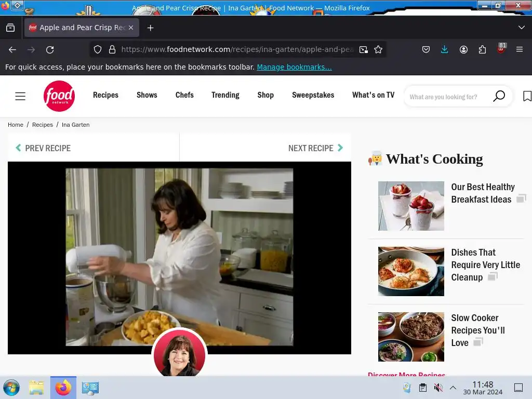Click the Food Network logo
532x399 pixels.
(x=59, y=96)
